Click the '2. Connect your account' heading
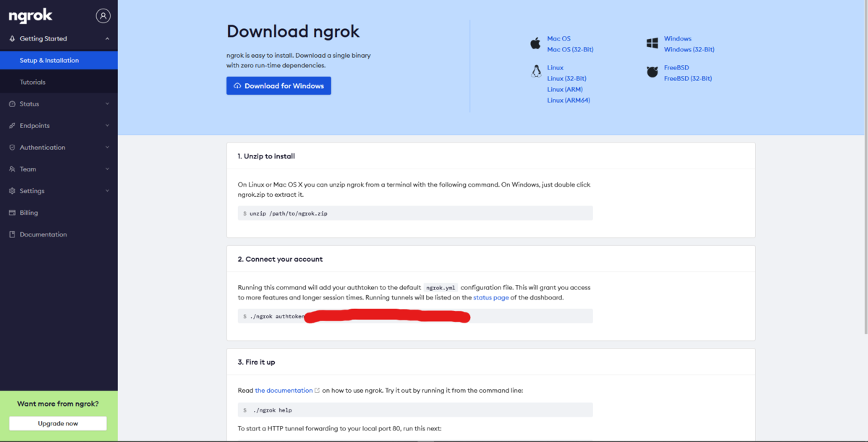The image size is (868, 442). (280, 259)
